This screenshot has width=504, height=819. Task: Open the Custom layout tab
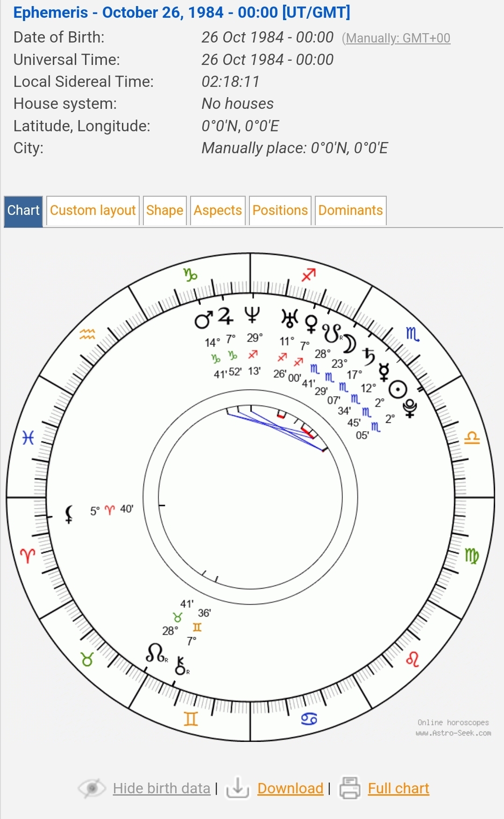click(92, 211)
